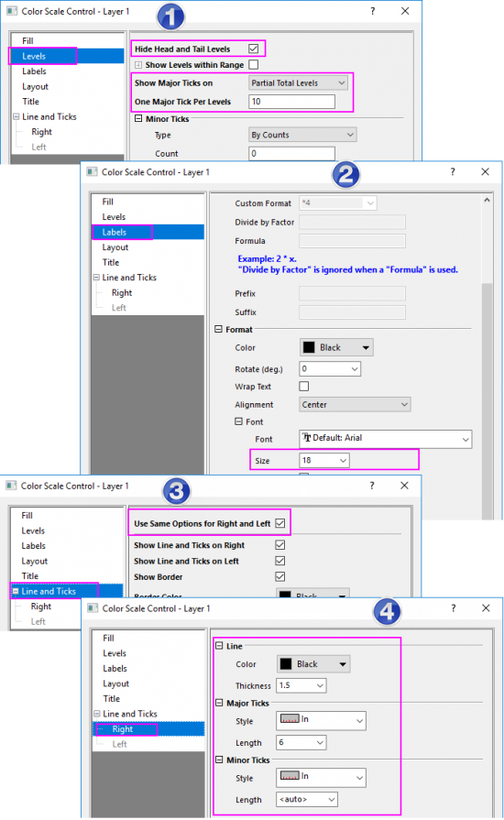Toggle Use Same Options for Right and Left
Viewport: 504px width, 820px height.
280,523
